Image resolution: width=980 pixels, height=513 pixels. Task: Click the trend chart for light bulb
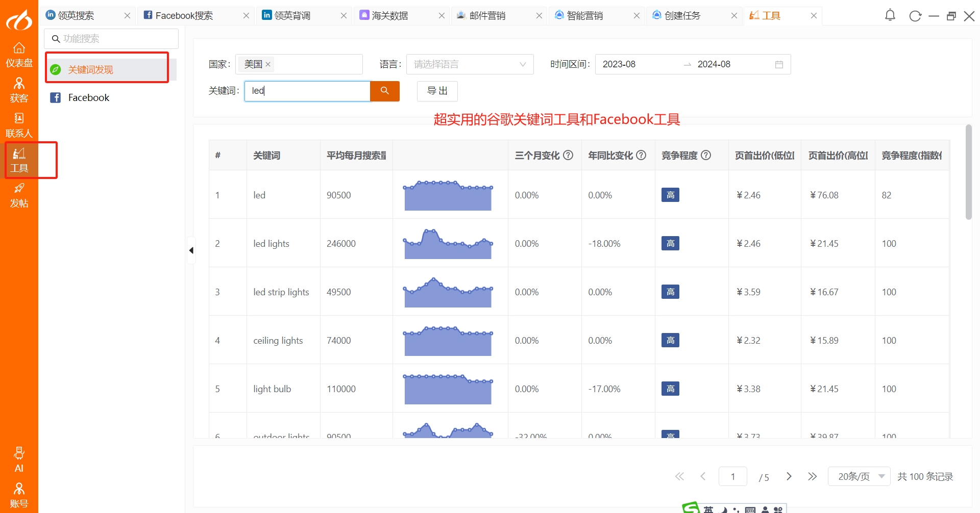point(448,389)
